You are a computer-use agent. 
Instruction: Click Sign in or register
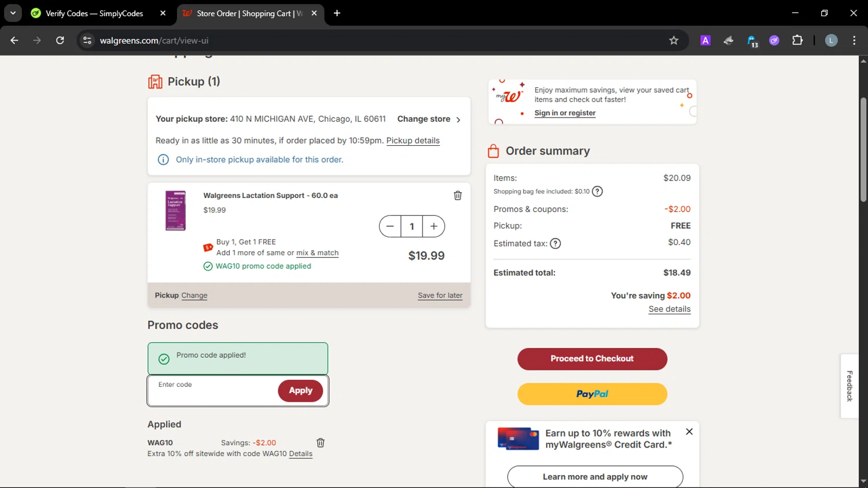(x=565, y=113)
